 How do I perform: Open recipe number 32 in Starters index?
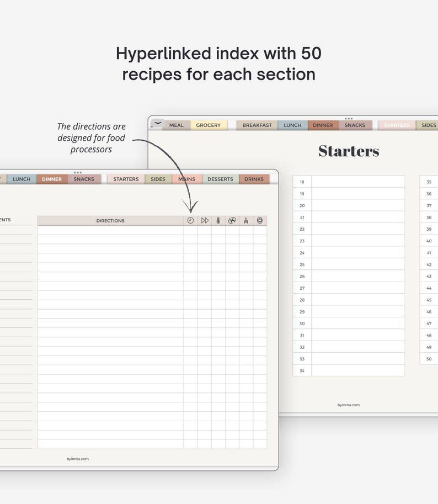pyautogui.click(x=302, y=347)
